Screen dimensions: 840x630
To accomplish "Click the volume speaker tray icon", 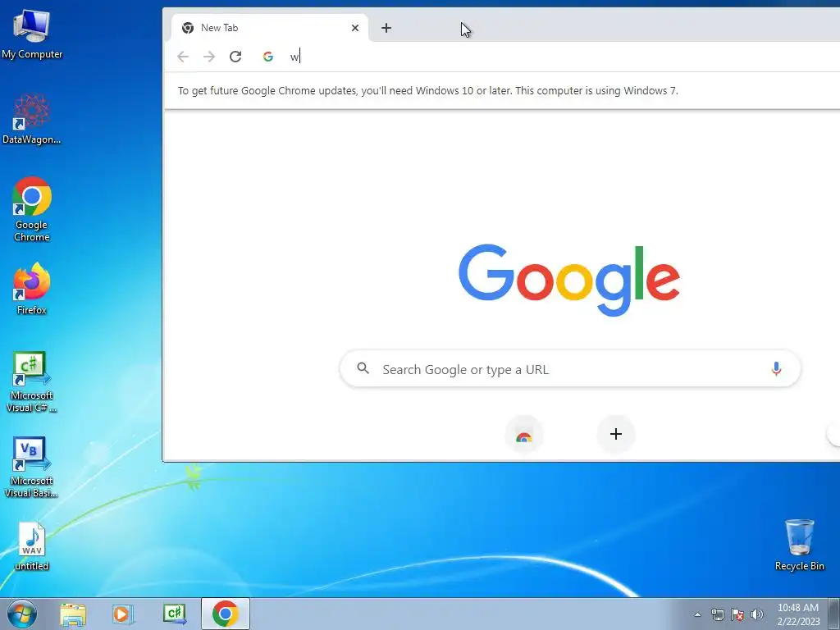I will pos(757,614).
